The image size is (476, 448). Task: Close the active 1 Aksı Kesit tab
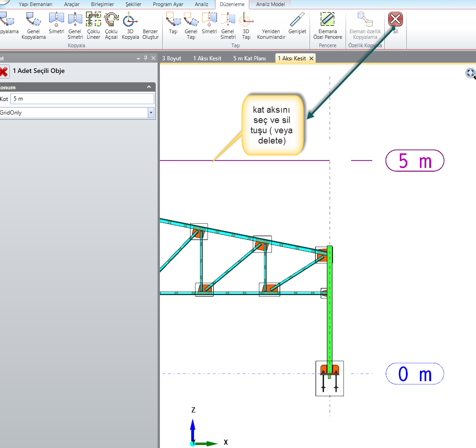pos(311,58)
